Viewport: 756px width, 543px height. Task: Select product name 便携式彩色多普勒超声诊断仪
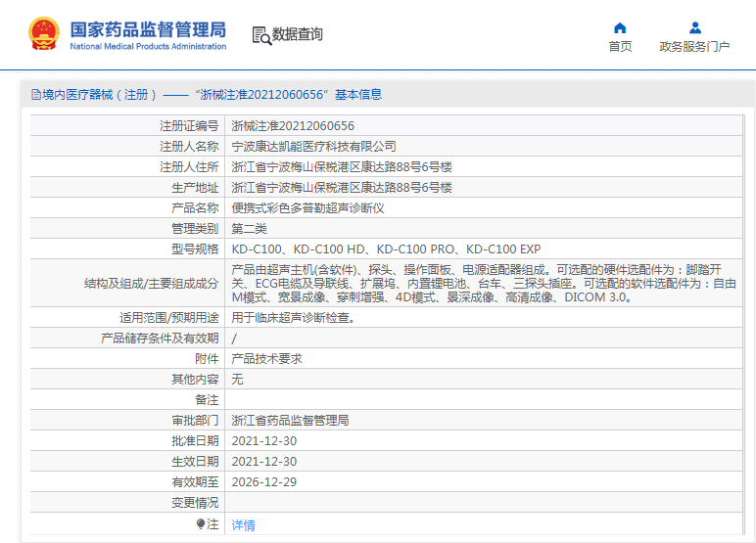307,208
